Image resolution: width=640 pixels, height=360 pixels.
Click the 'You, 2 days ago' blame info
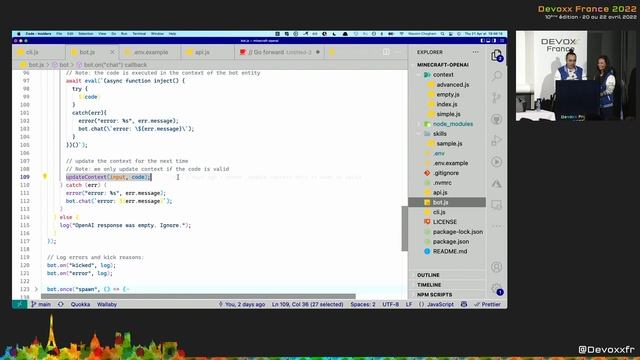point(242,304)
